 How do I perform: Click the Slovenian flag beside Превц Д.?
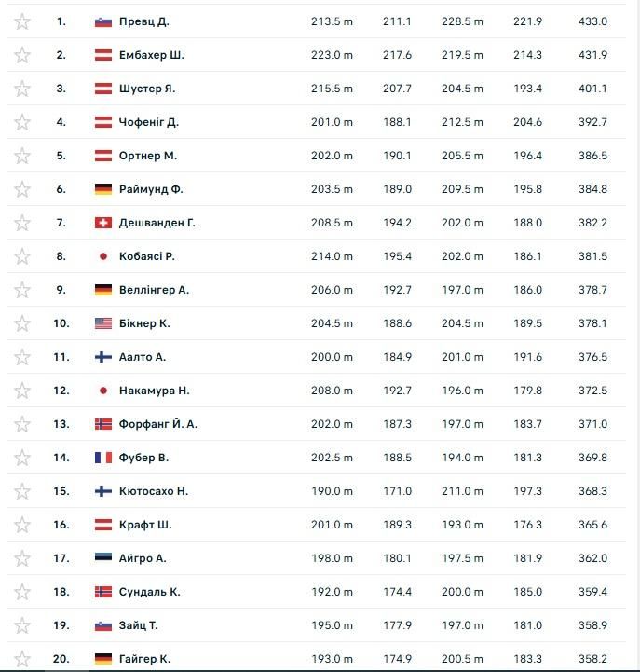coord(103,21)
